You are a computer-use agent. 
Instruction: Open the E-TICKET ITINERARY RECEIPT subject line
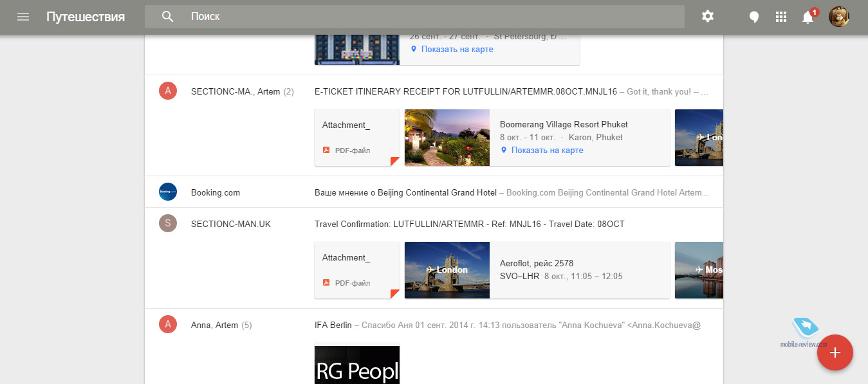coord(466,92)
